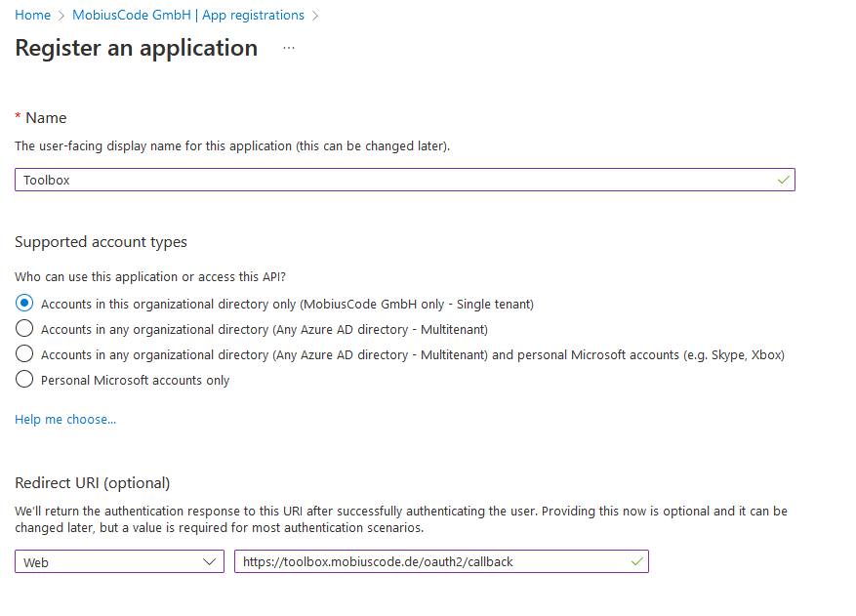Go to 'MobiusCode GmbH' breadcrumb entry

131,15
